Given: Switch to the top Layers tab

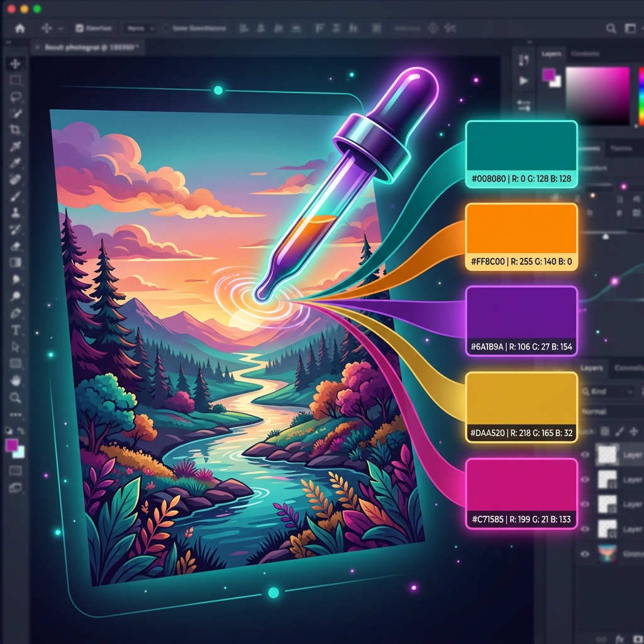Looking at the screenshot, I should pyautogui.click(x=551, y=54).
